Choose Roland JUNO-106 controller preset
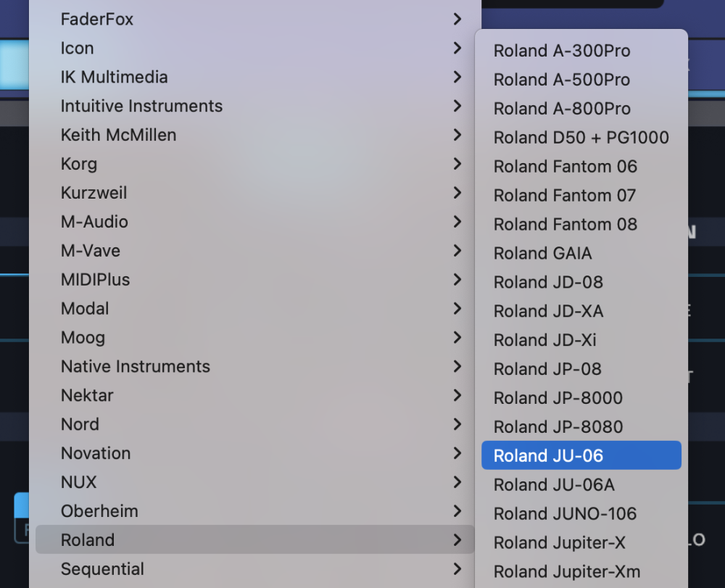 pos(565,514)
